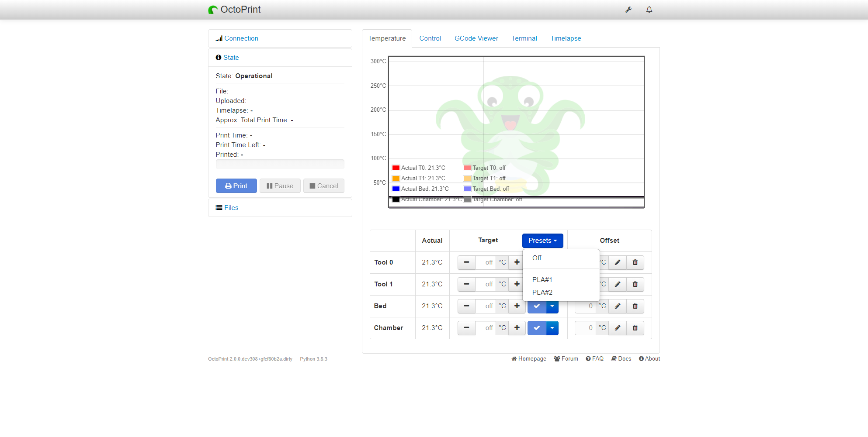868x437 pixels.
Task: Open the Presets dropdown
Action: point(543,241)
